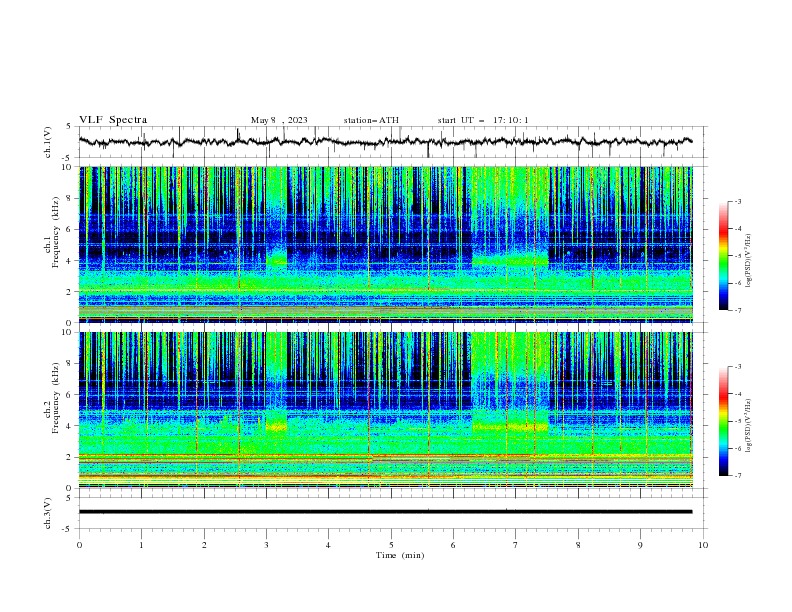This screenshot has width=792, height=612.
Task: Click the "VLF Spectra" plot title
Action: tap(113, 120)
